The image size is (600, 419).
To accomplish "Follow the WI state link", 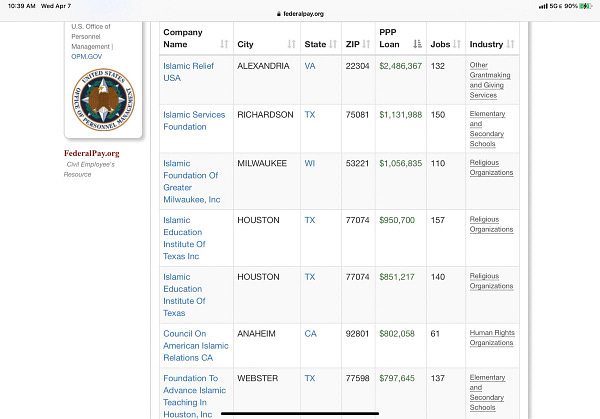I will pyautogui.click(x=310, y=163).
